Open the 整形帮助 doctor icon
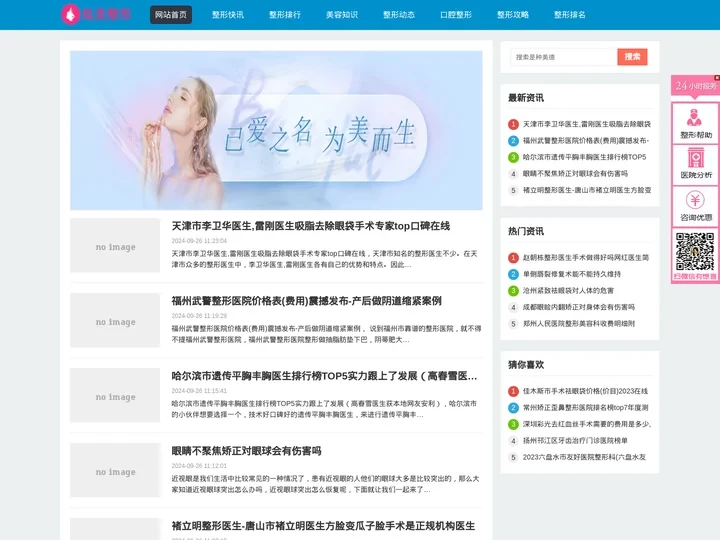This screenshot has width=720, height=540. tap(694, 118)
